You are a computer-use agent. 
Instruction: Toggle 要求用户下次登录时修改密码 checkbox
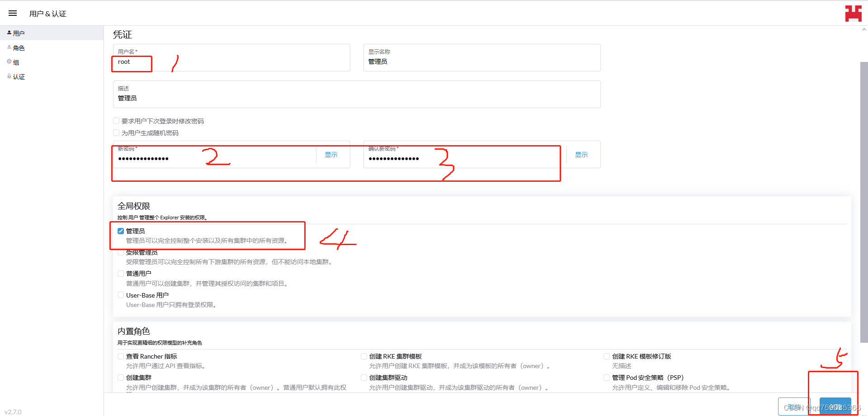tap(116, 121)
